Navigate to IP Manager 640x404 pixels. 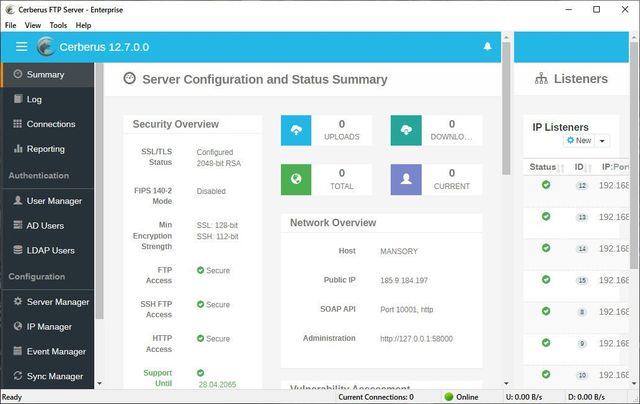(x=49, y=327)
